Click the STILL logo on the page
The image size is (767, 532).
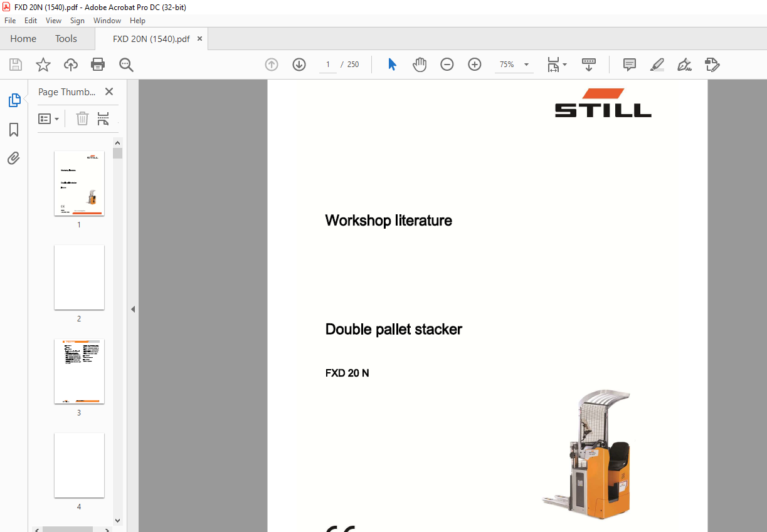603,103
